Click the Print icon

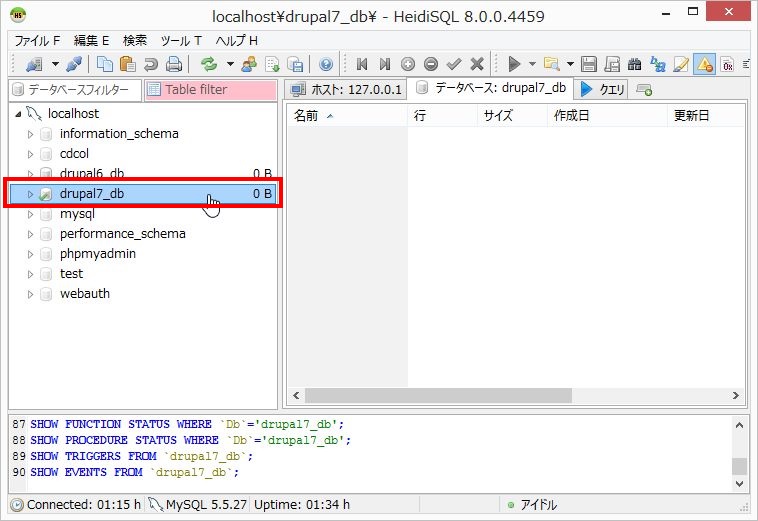174,64
